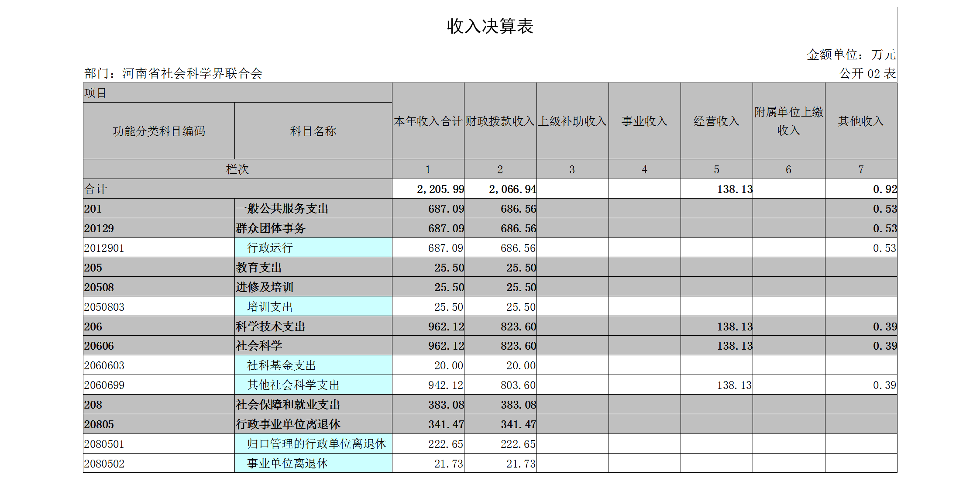
Task: Select the 培训支出 cyan cell
Action: [x=270, y=307]
